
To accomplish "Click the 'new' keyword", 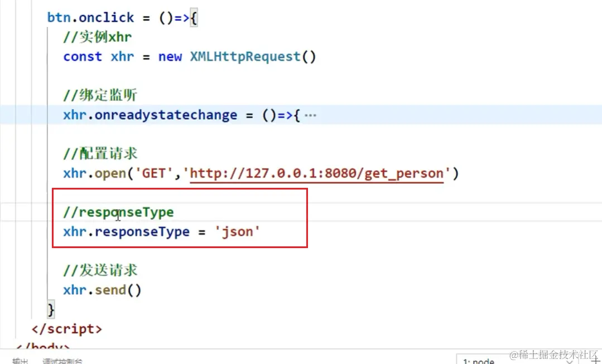I will tap(170, 57).
